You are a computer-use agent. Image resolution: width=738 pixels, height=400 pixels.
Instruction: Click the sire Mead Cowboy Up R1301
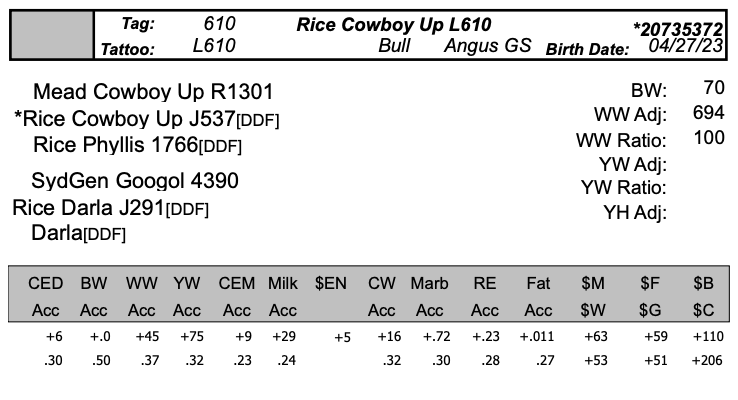[x=153, y=92]
